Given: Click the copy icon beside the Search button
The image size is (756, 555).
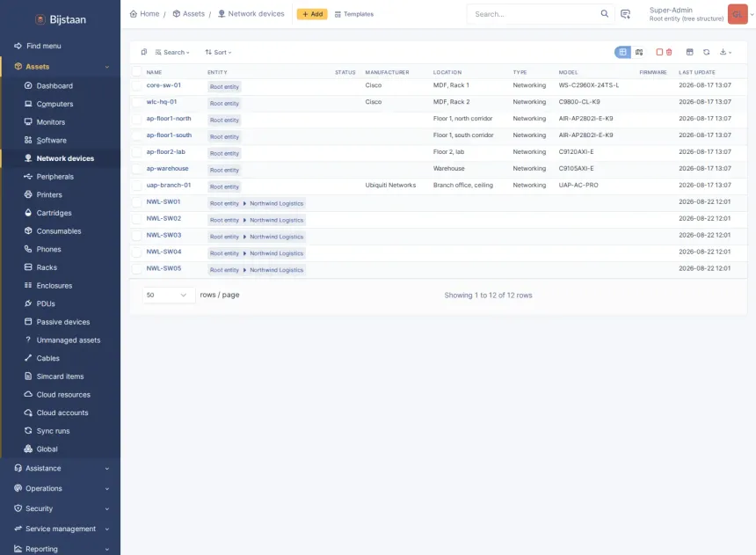Looking at the screenshot, I should coord(143,52).
